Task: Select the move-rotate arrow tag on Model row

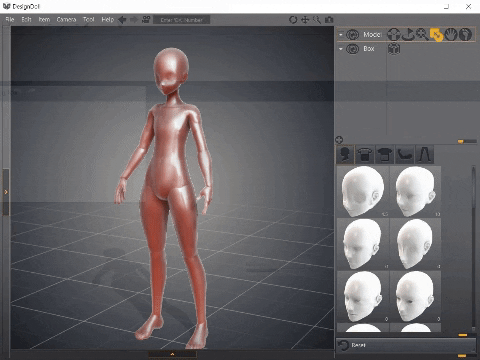Action: (408, 34)
